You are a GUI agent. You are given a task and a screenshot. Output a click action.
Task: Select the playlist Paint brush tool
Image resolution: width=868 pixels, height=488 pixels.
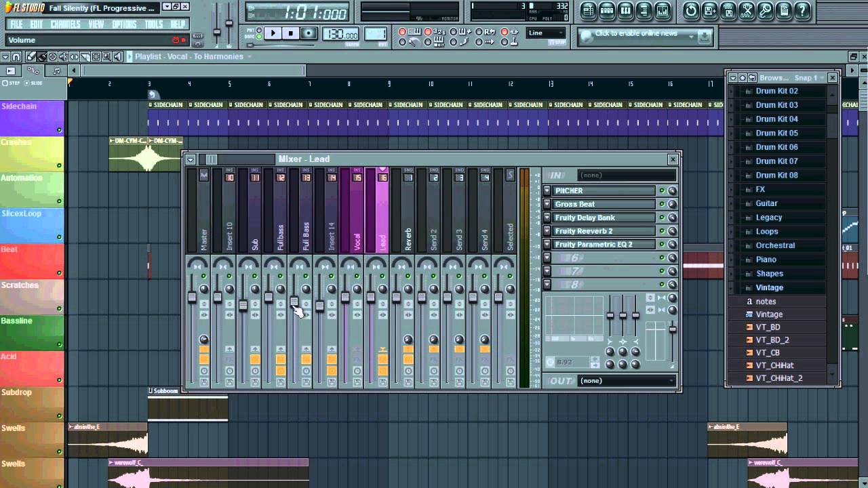click(41, 57)
